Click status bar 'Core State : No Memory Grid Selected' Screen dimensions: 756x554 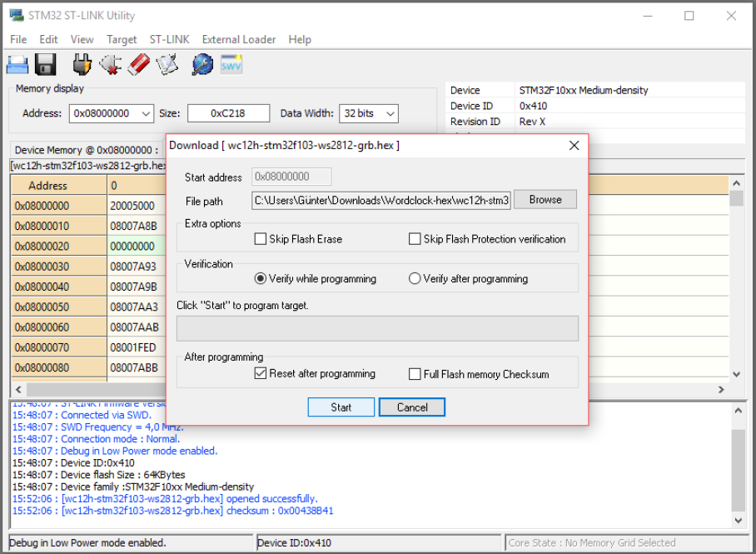(x=592, y=543)
